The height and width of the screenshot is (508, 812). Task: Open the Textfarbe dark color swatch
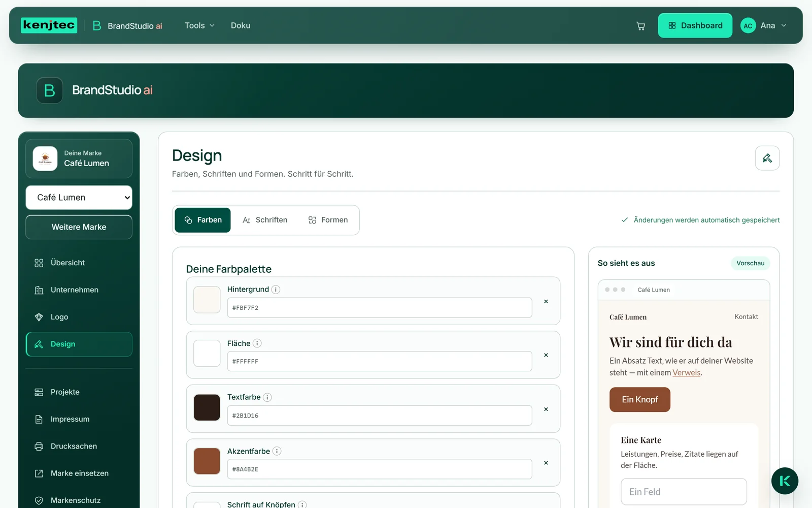click(x=207, y=407)
